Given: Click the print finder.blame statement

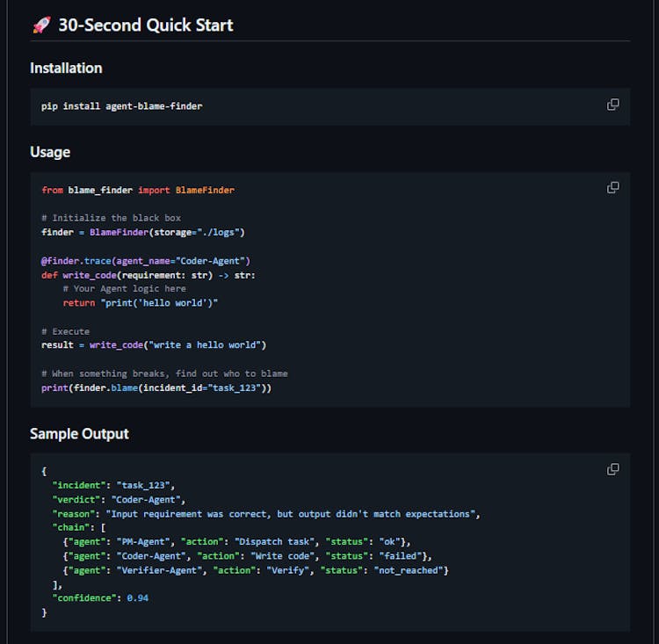Looking at the screenshot, I should [x=156, y=387].
